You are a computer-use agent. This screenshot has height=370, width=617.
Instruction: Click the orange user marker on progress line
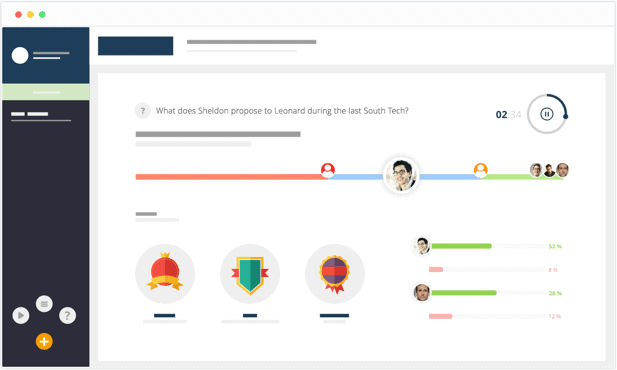click(480, 170)
